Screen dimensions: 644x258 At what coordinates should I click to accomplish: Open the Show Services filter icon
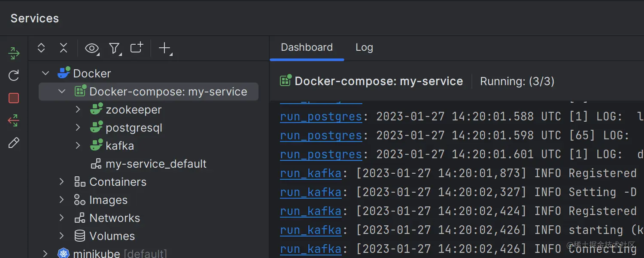click(115, 48)
